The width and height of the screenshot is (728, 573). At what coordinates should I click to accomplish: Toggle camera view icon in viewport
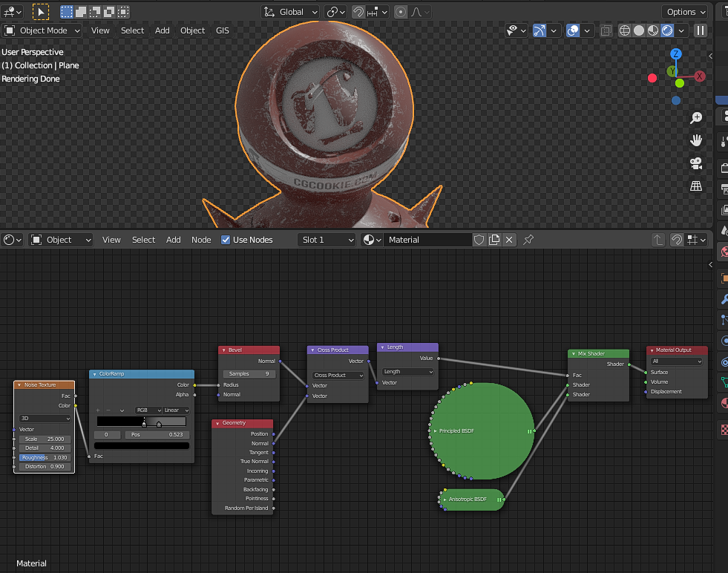pos(696,163)
